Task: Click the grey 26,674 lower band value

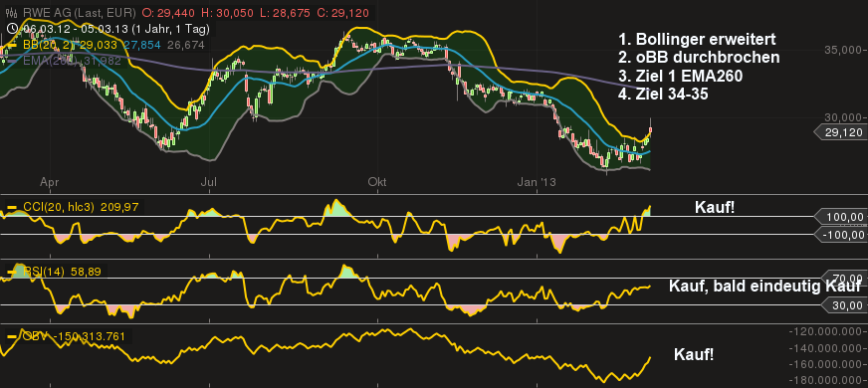Action: pyautogui.click(x=186, y=45)
